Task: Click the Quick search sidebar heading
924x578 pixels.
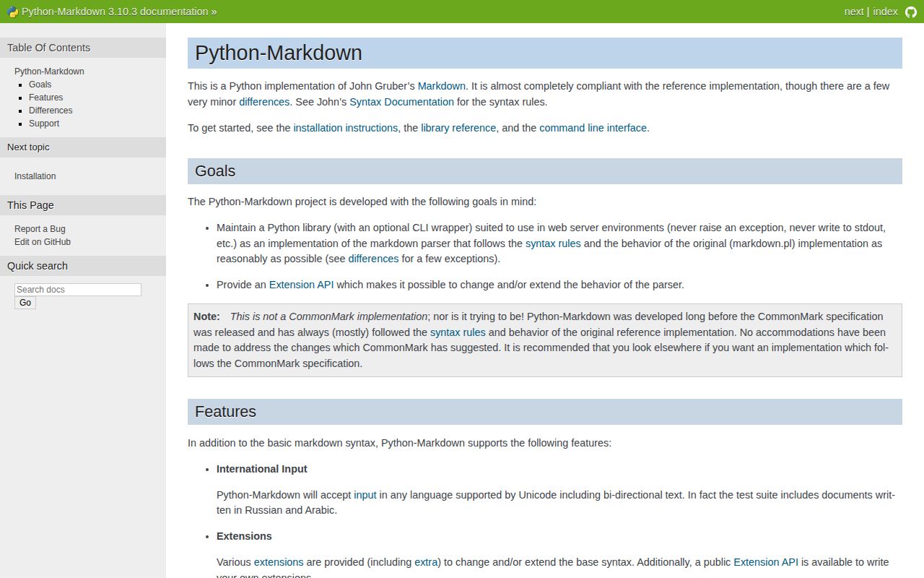Action: tap(83, 266)
